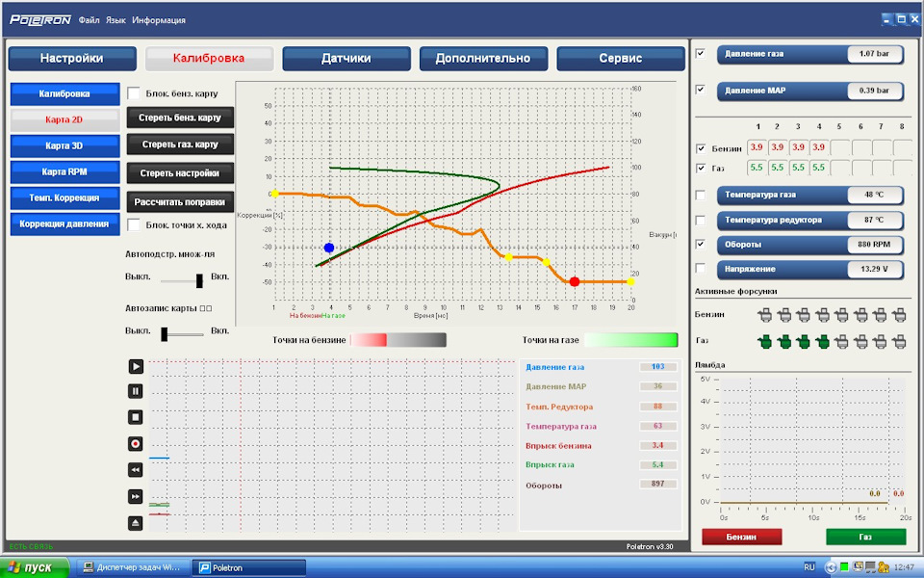Start recording with the red dot button
This screenshot has height=578, width=924.
pyautogui.click(x=136, y=443)
